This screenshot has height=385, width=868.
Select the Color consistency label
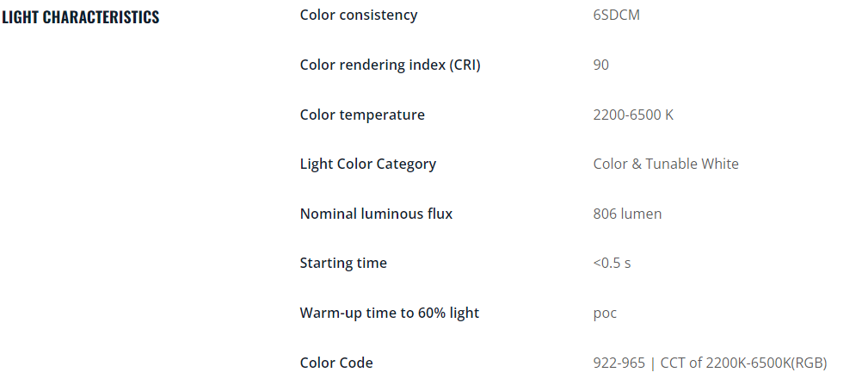[x=359, y=15]
